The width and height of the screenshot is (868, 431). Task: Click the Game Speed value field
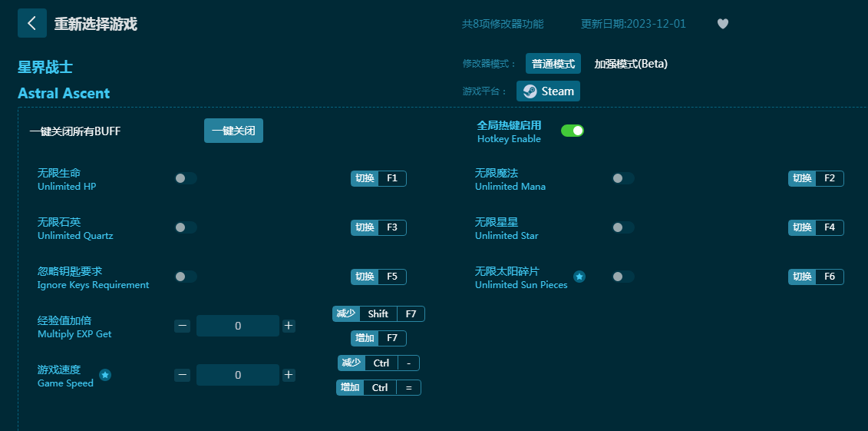point(238,375)
